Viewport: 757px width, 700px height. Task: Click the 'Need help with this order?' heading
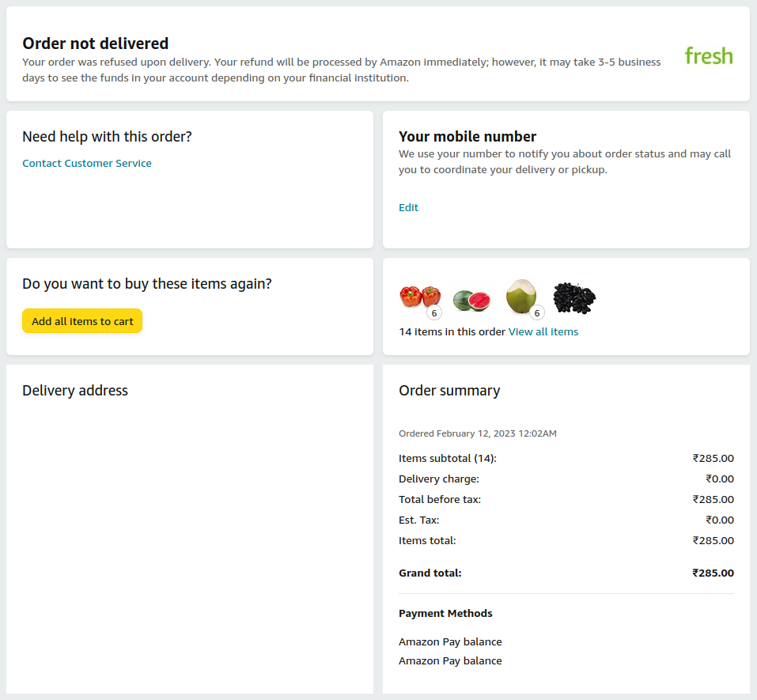107,137
